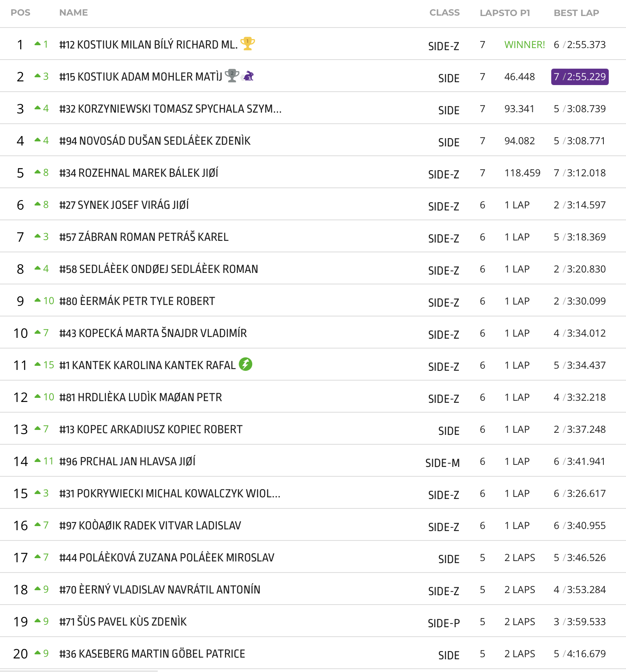Click best lap 4 /3:32.218
This screenshot has height=672, width=626.
[580, 397]
